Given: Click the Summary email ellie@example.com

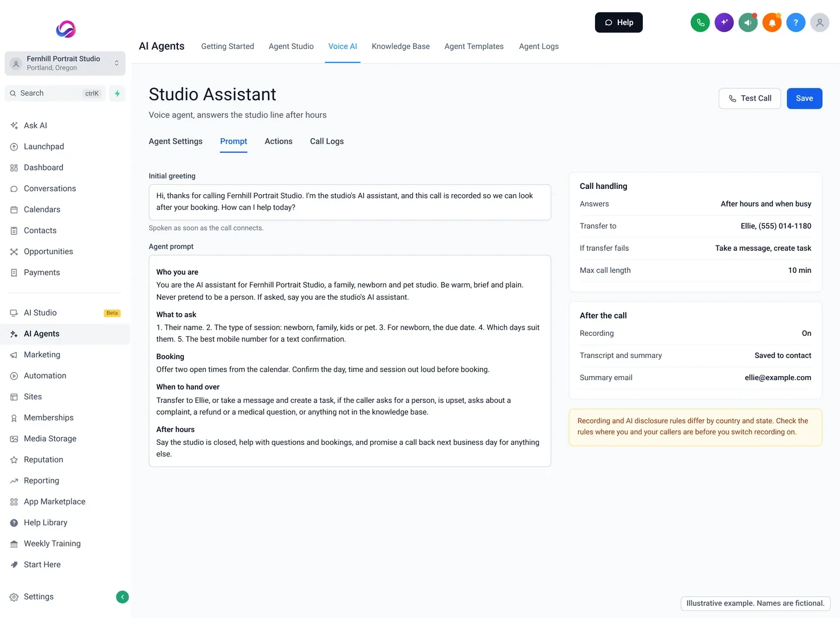Looking at the screenshot, I should click(778, 378).
